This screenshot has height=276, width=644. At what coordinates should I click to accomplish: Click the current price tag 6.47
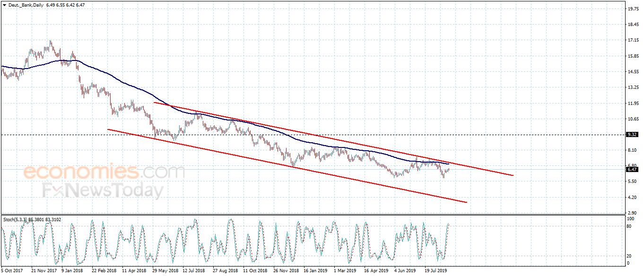(x=632, y=169)
